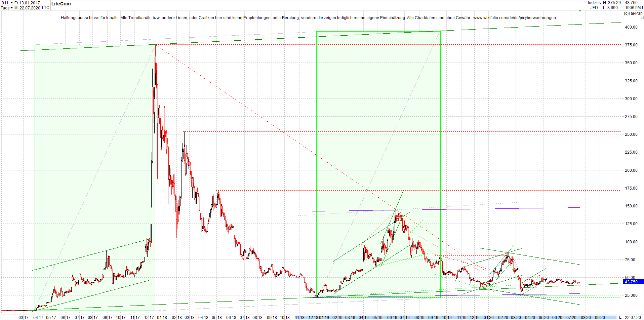Viewport: 644px width, 320px height.
Task: Open the wikifolio.com/de/de/p/cyberwaehrungen link
Action: tap(514, 17)
